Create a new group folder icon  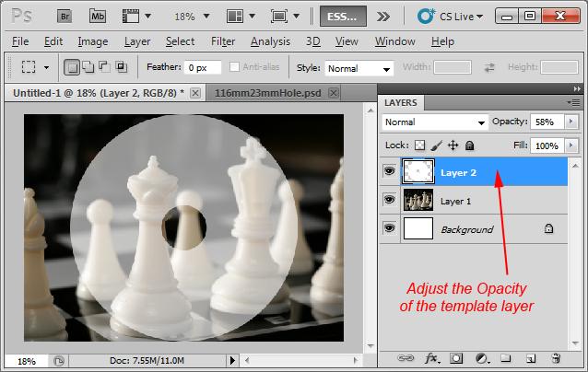pyautogui.click(x=505, y=358)
